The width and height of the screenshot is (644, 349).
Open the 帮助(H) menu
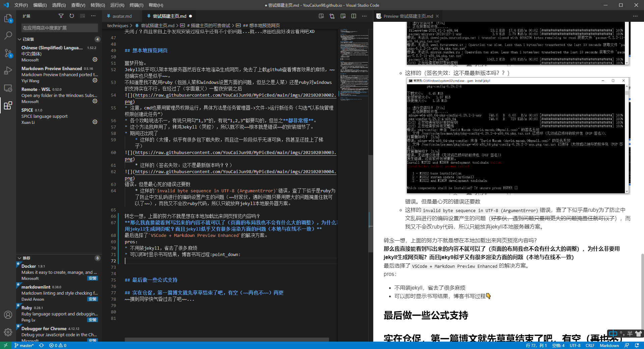click(x=156, y=5)
